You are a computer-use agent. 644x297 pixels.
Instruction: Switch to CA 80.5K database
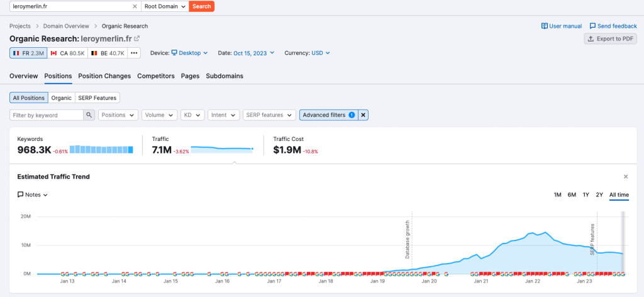click(67, 53)
